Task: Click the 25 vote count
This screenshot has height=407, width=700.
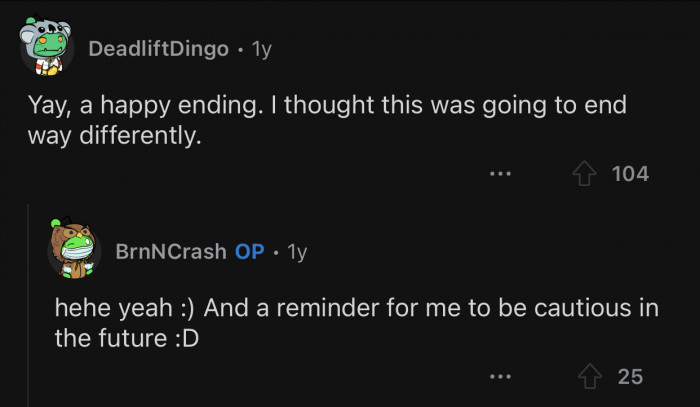Action: point(630,377)
